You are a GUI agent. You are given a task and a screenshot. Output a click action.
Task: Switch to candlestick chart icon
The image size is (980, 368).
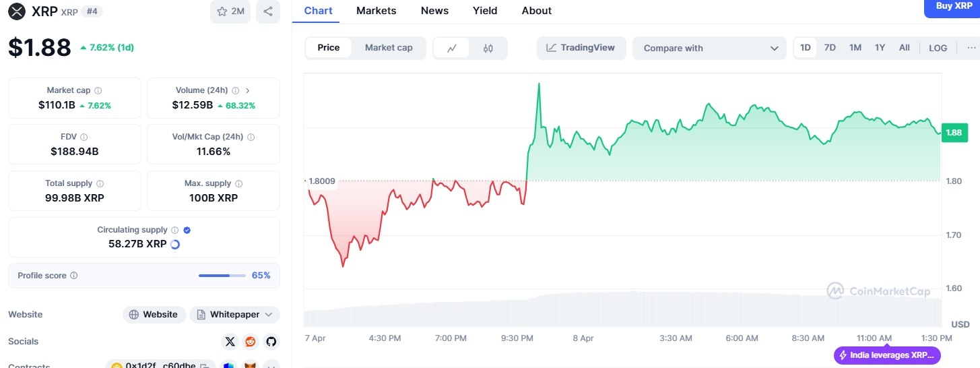(488, 48)
